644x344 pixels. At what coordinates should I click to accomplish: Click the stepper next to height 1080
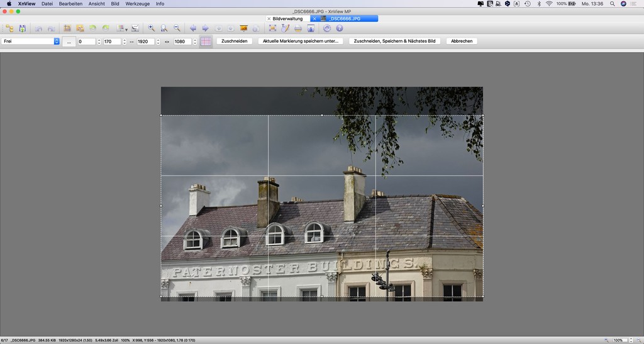tap(195, 42)
